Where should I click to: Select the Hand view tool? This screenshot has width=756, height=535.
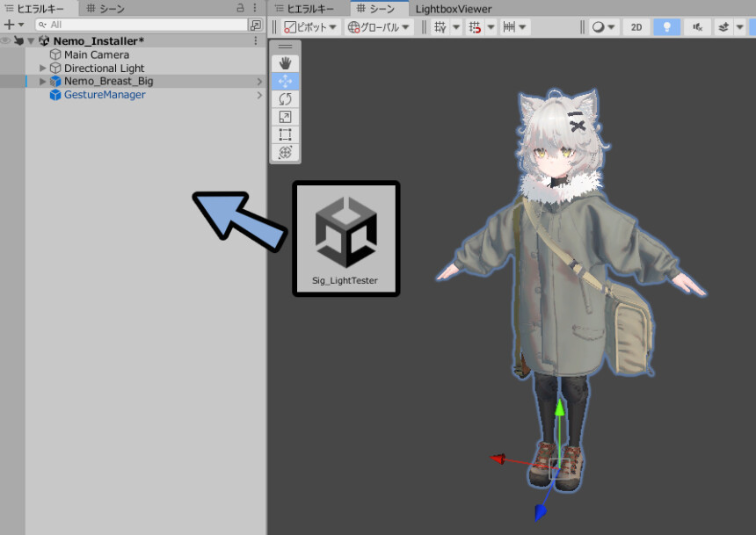click(285, 63)
